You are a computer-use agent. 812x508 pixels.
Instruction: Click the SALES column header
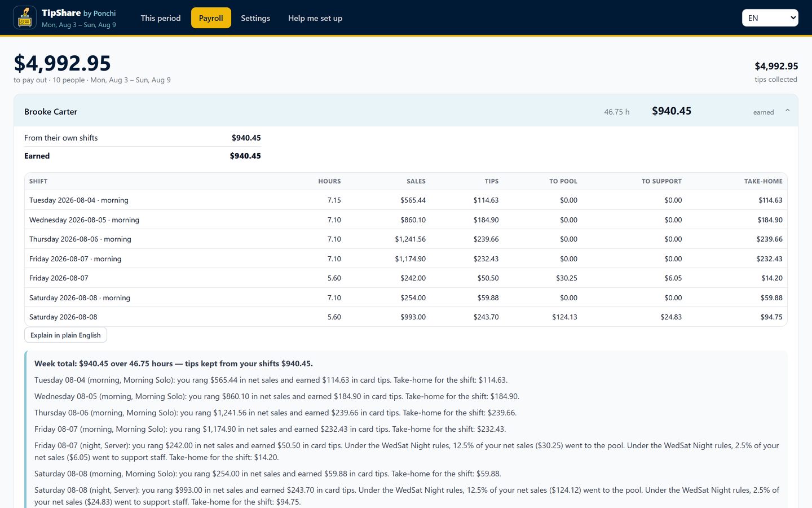[x=416, y=181]
